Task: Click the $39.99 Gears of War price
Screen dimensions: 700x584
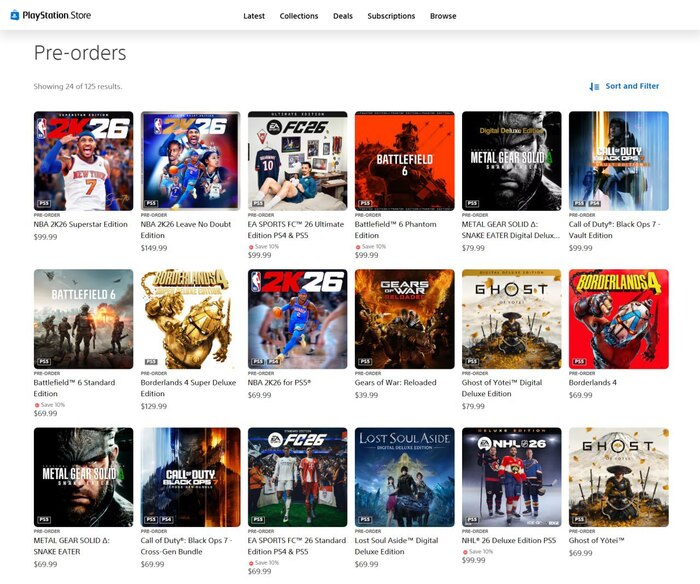Action: pos(367,395)
